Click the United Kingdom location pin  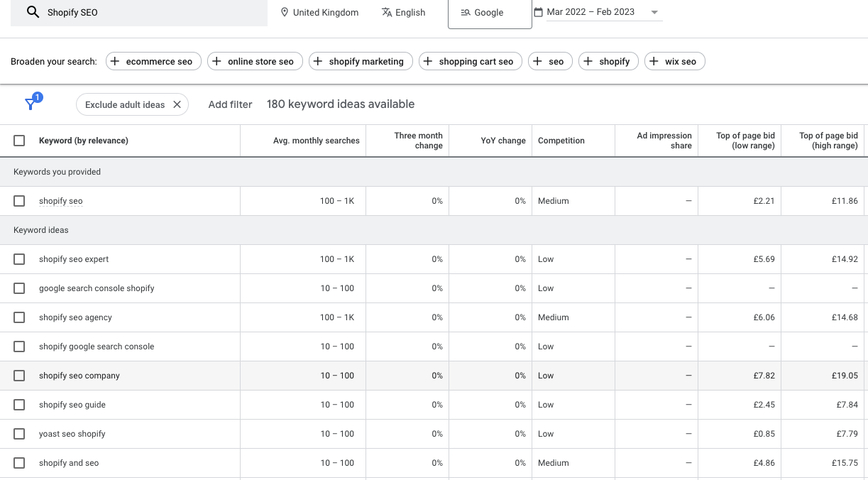click(x=285, y=12)
